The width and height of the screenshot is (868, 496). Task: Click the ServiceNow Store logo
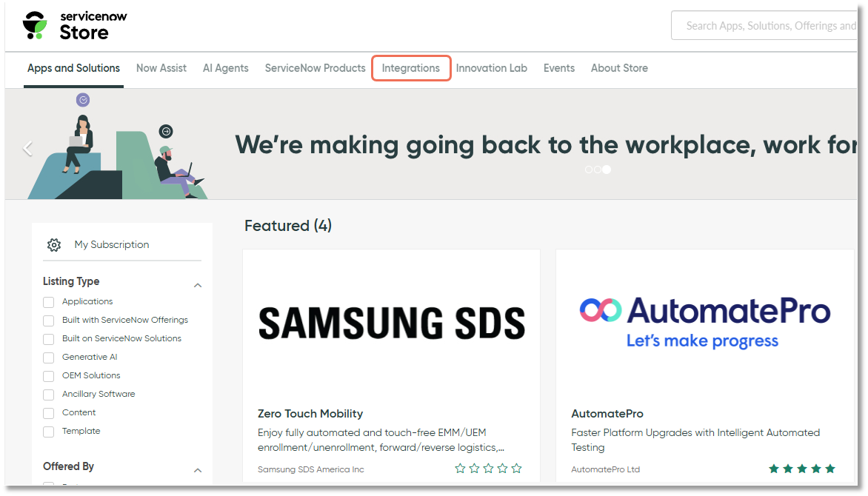point(74,25)
